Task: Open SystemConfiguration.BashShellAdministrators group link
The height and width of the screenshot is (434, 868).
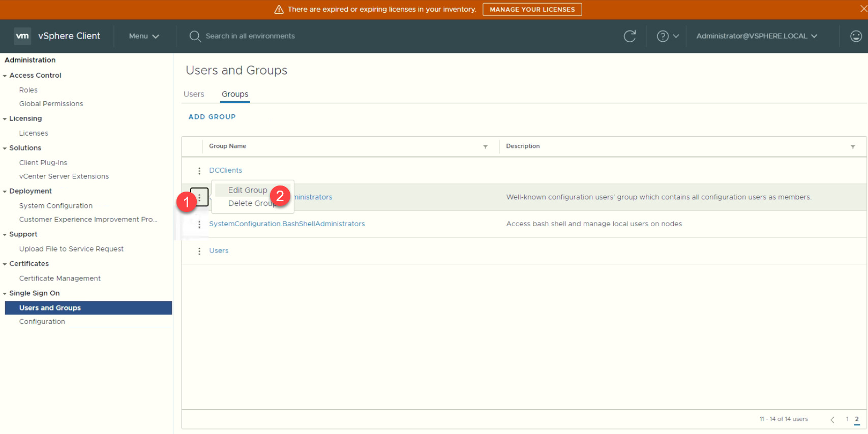Action: (x=287, y=224)
